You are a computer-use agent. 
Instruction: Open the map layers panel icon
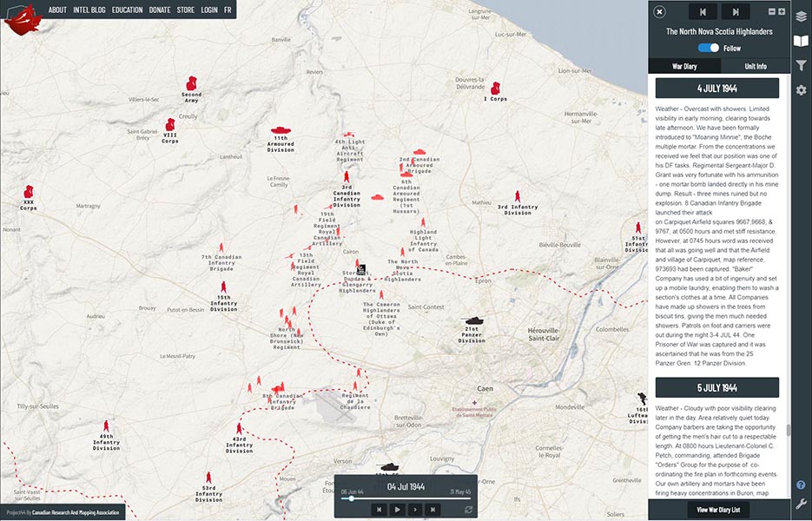pos(801,16)
